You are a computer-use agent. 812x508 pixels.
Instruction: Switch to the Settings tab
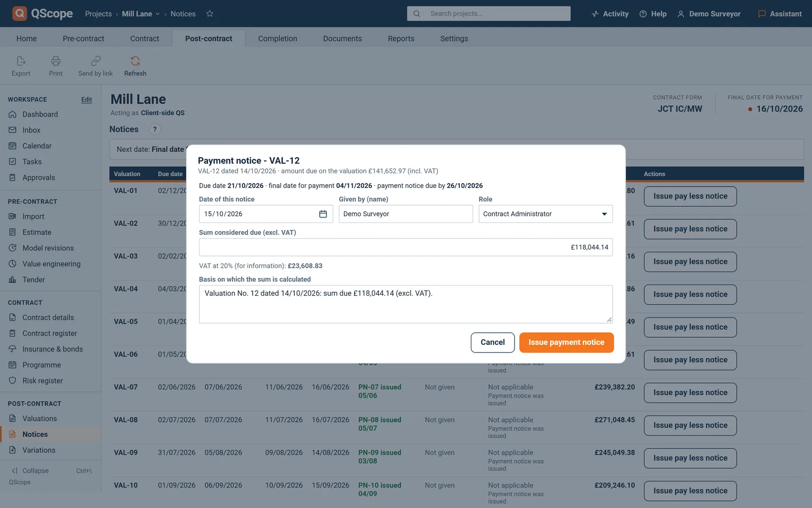(x=454, y=39)
